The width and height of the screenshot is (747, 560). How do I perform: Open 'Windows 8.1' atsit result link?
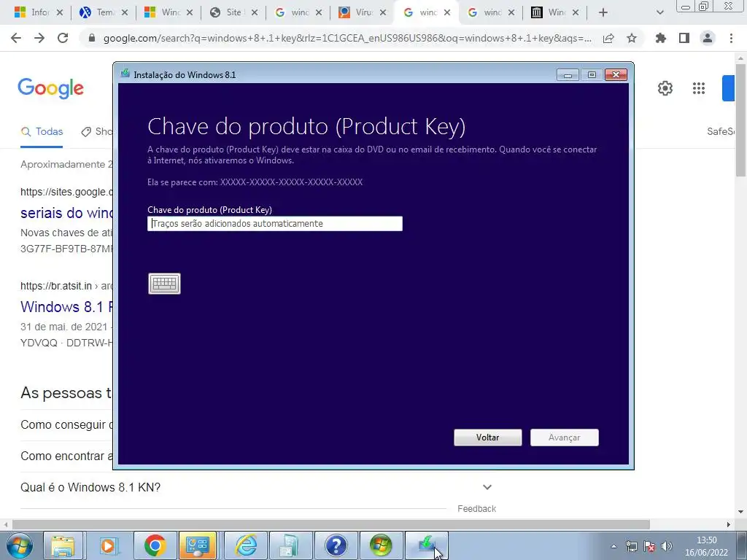(67, 307)
